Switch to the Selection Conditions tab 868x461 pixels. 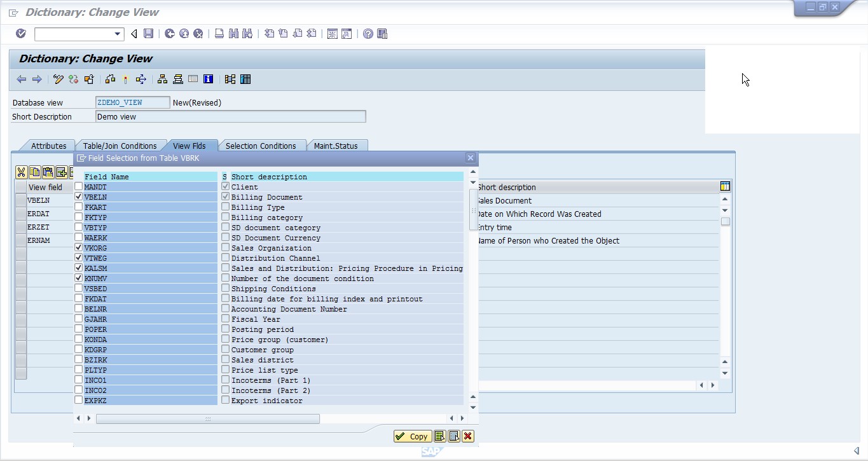pos(261,145)
